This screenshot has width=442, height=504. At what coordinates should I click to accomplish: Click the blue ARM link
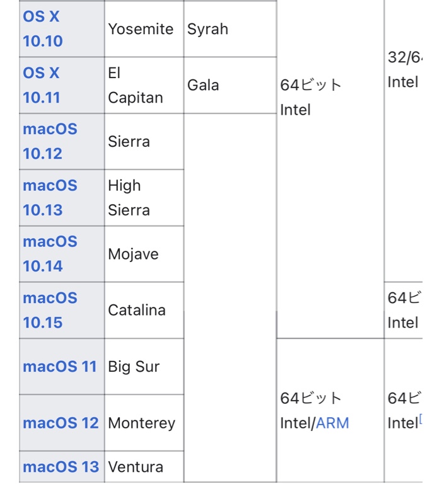pos(332,423)
